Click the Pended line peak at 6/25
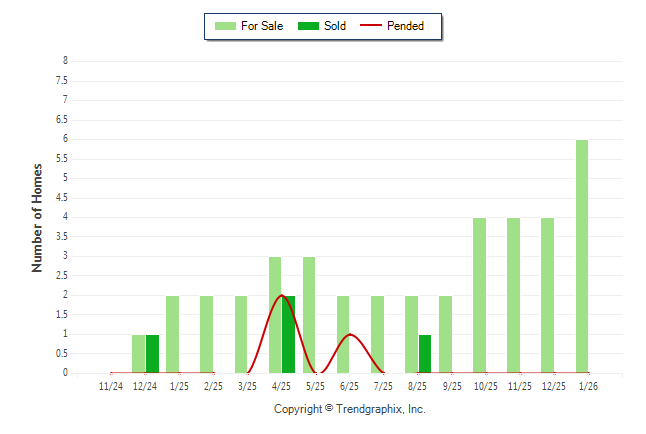 tap(349, 334)
